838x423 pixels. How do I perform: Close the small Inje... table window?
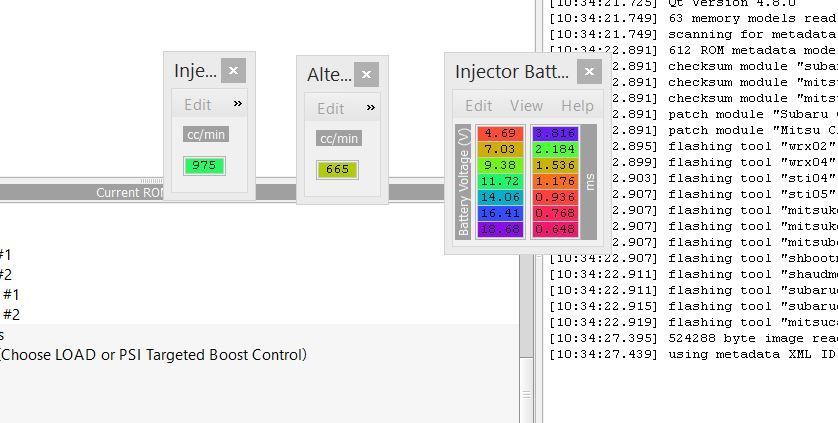click(233, 70)
